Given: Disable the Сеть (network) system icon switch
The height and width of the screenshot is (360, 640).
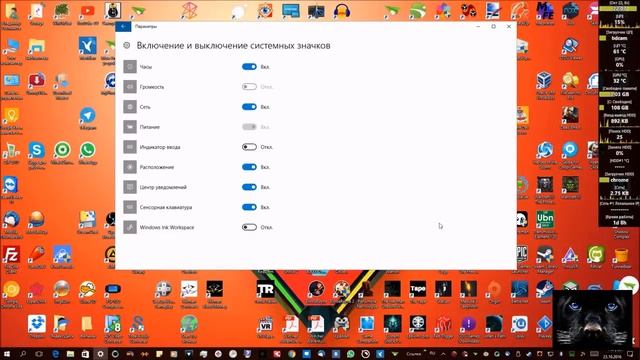Looking at the screenshot, I should (x=249, y=107).
